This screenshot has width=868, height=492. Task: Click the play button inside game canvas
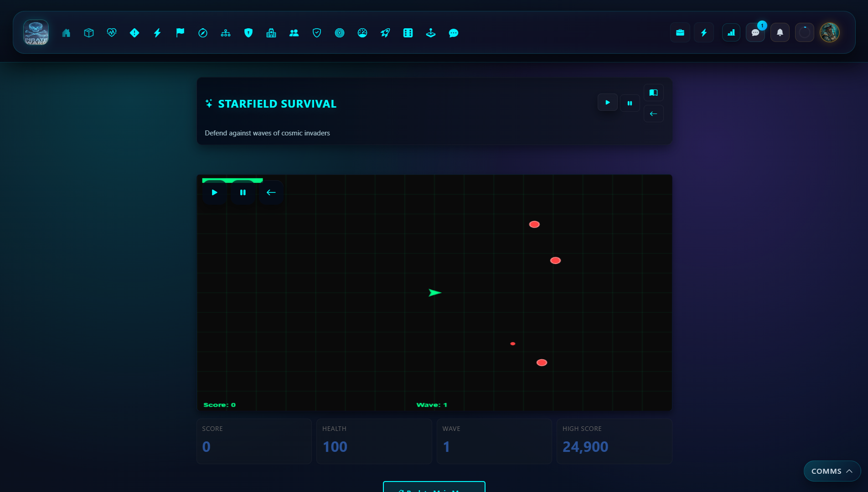click(x=214, y=192)
